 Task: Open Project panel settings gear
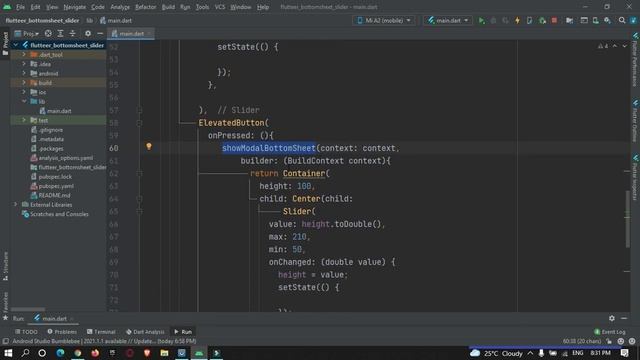(88, 33)
